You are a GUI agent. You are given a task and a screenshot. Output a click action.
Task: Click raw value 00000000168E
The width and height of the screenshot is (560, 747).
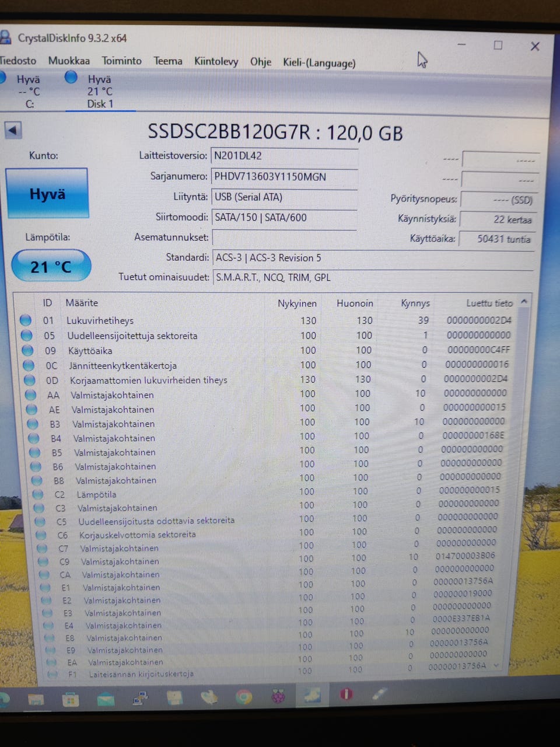click(x=473, y=435)
